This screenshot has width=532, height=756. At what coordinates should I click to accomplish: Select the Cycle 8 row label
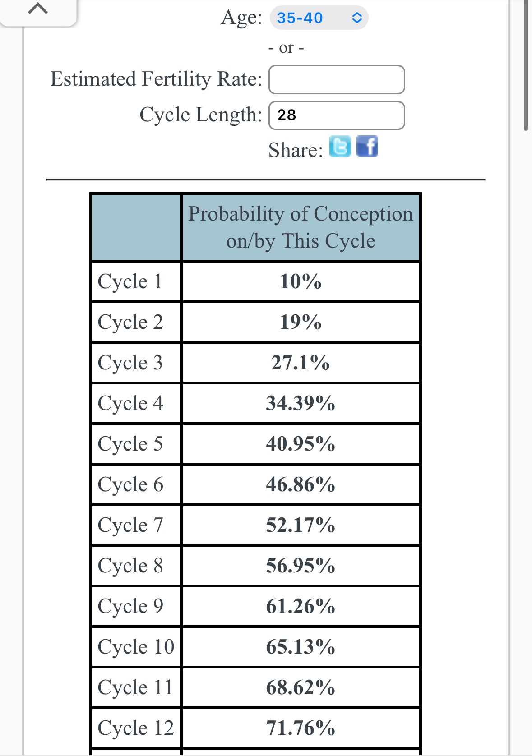click(130, 566)
